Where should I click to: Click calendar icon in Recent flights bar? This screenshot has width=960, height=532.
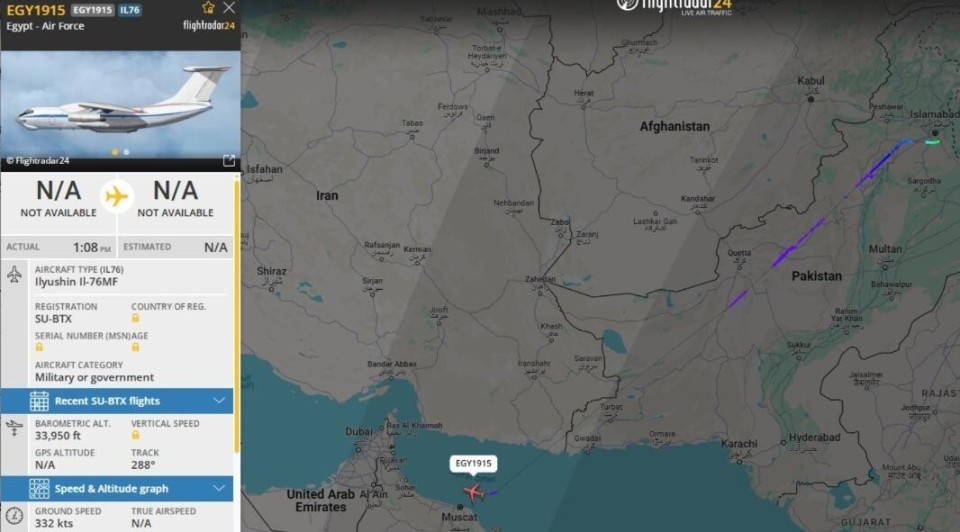point(39,401)
